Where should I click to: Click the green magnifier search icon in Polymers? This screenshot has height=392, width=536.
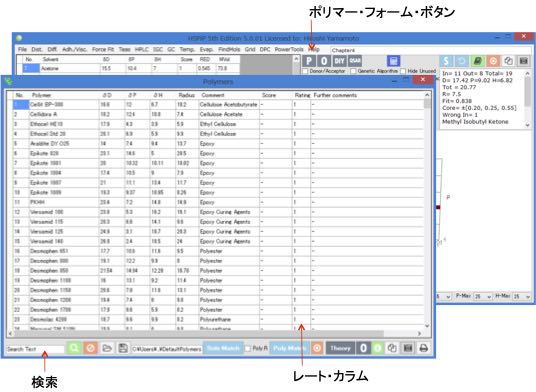(x=74, y=348)
